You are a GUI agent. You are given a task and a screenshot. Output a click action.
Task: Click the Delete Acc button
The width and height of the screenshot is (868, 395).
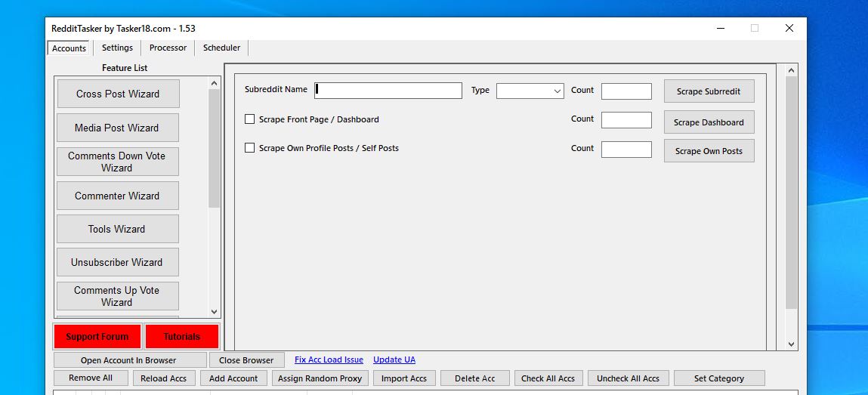pos(475,378)
